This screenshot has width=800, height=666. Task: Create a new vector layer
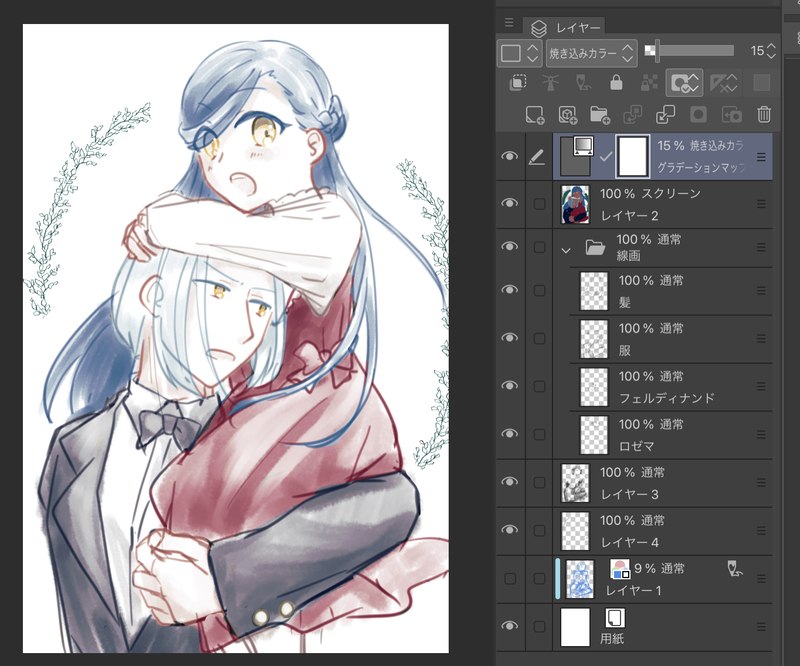(x=567, y=115)
